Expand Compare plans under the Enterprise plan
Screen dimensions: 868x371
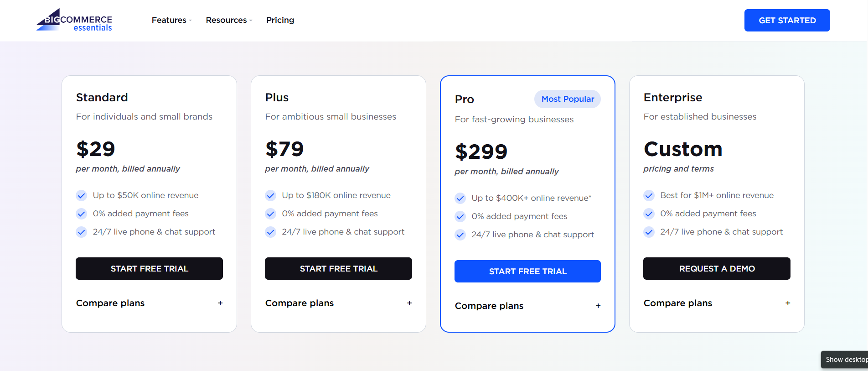[x=716, y=303]
